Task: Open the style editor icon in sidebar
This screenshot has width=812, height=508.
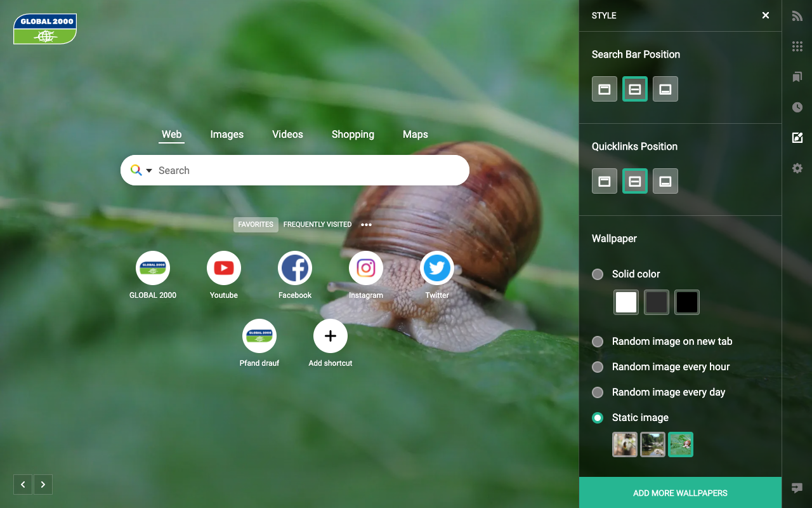Action: click(x=797, y=138)
